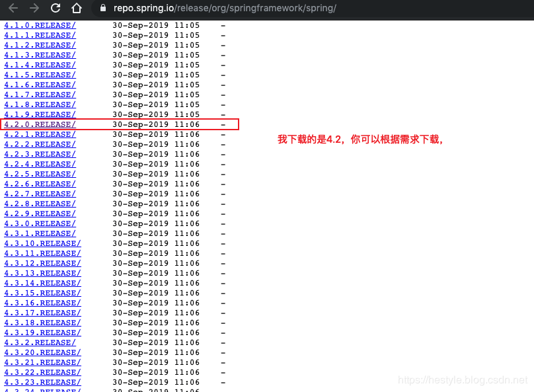Open the 4.3.2.RELEASE folder
Image resolution: width=534 pixels, height=392 pixels.
(x=38, y=342)
